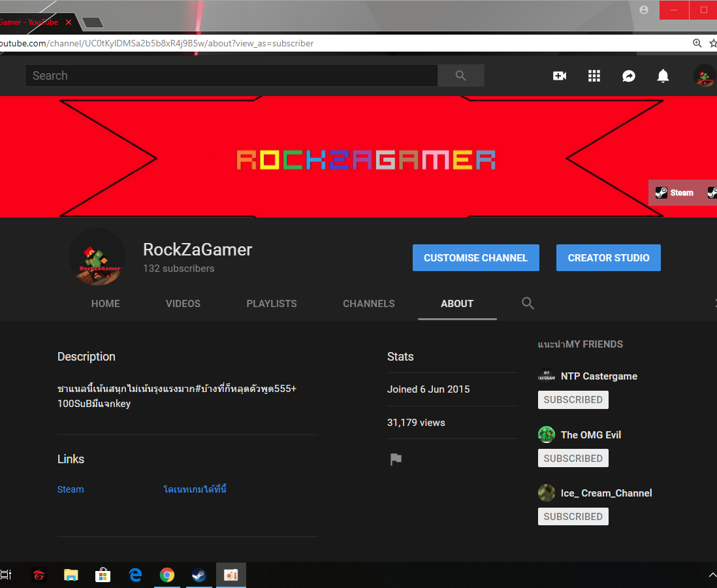Open the Steam link under Links
Image resolution: width=717 pixels, height=588 pixels.
pos(71,489)
